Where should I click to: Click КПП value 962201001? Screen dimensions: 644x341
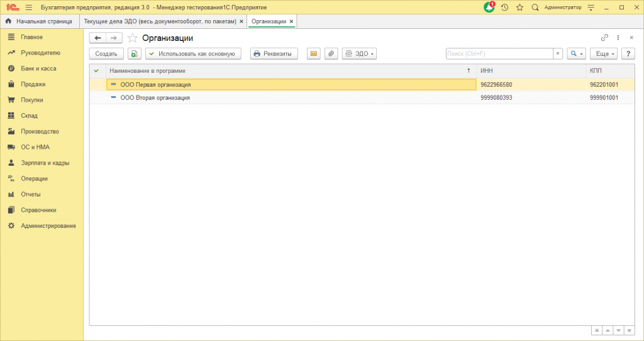coord(604,85)
